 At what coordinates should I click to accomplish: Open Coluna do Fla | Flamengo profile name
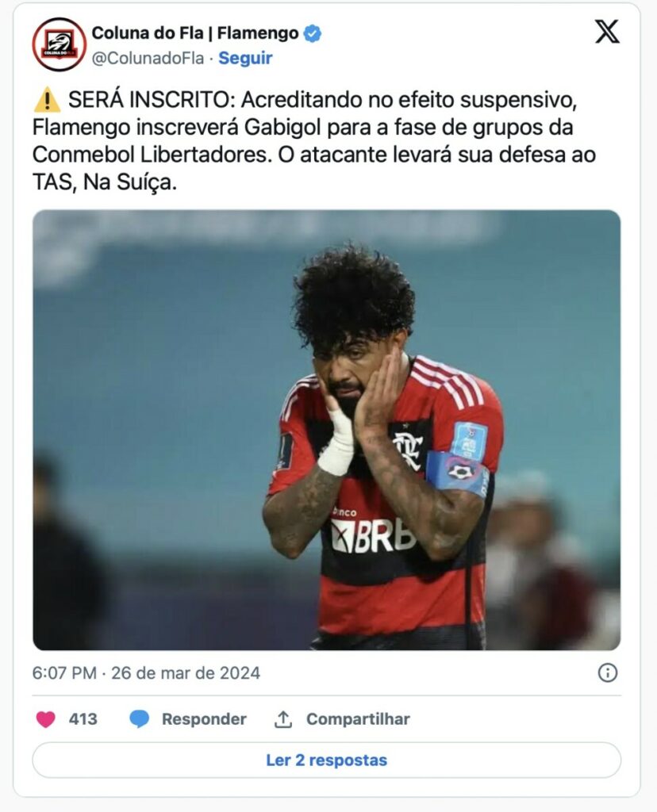195,33
